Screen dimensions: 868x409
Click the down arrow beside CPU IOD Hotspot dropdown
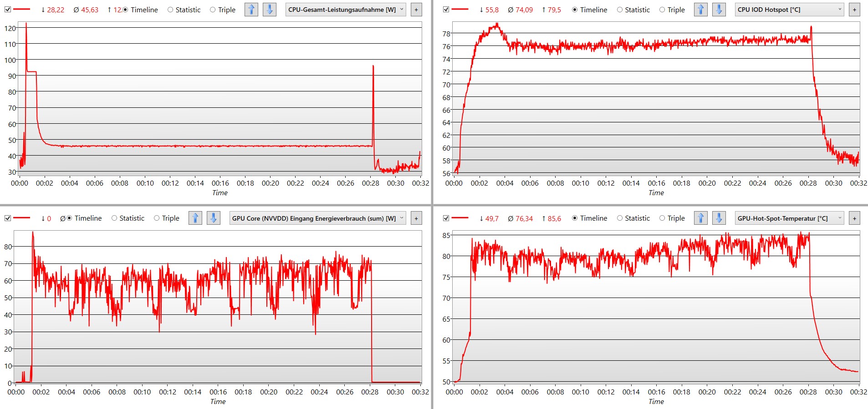[719, 10]
